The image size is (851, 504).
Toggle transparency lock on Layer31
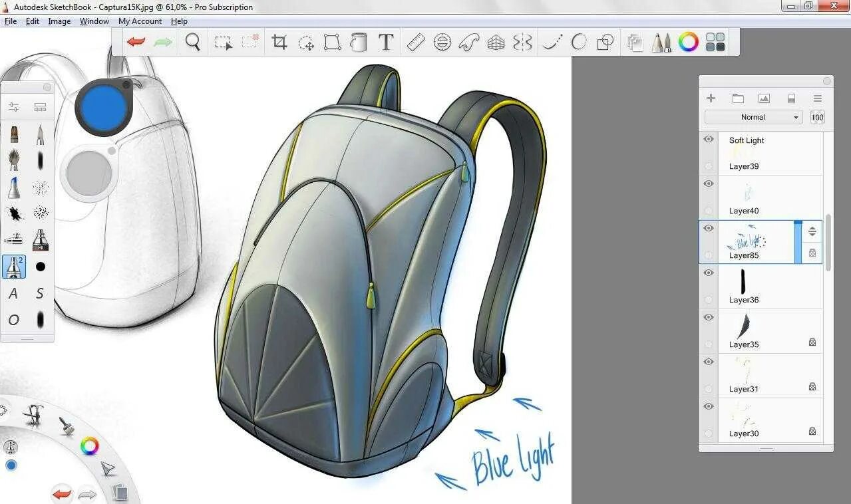(x=812, y=386)
